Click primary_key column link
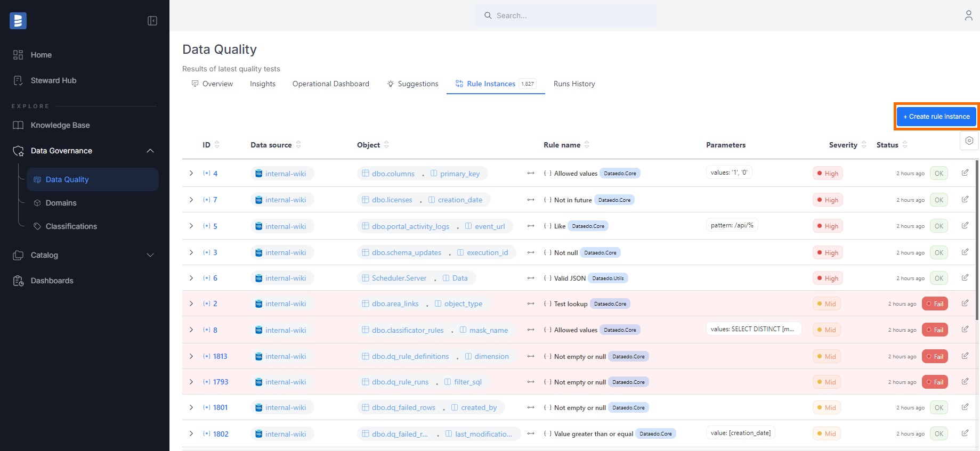Viewport: 980px width, 451px height. coord(460,174)
